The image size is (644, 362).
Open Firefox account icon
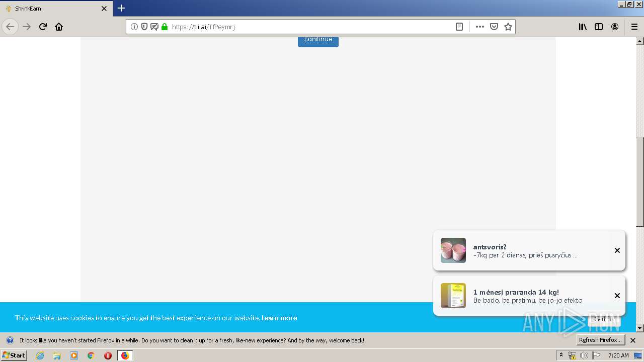[x=615, y=27]
